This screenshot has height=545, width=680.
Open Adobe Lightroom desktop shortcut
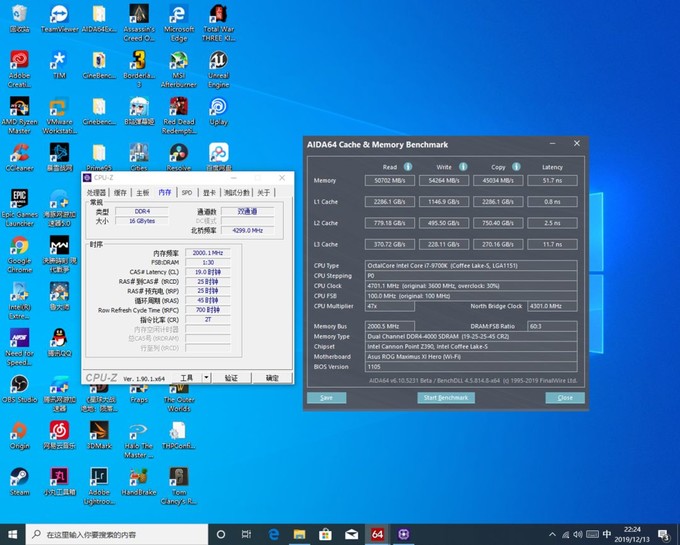pyautogui.click(x=99, y=486)
